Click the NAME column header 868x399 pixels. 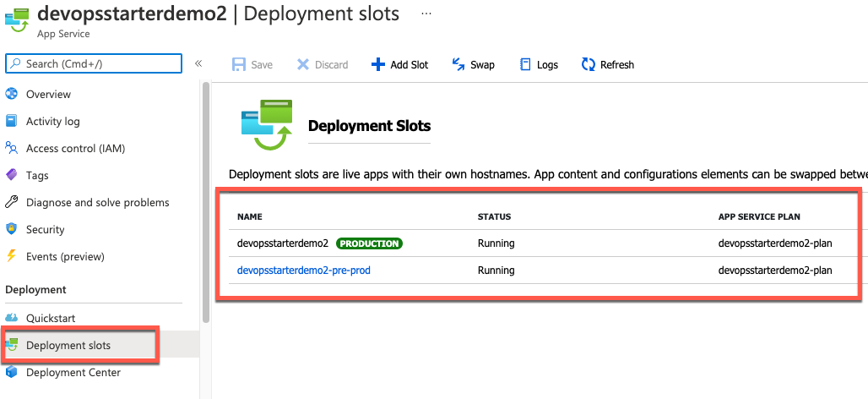point(250,216)
